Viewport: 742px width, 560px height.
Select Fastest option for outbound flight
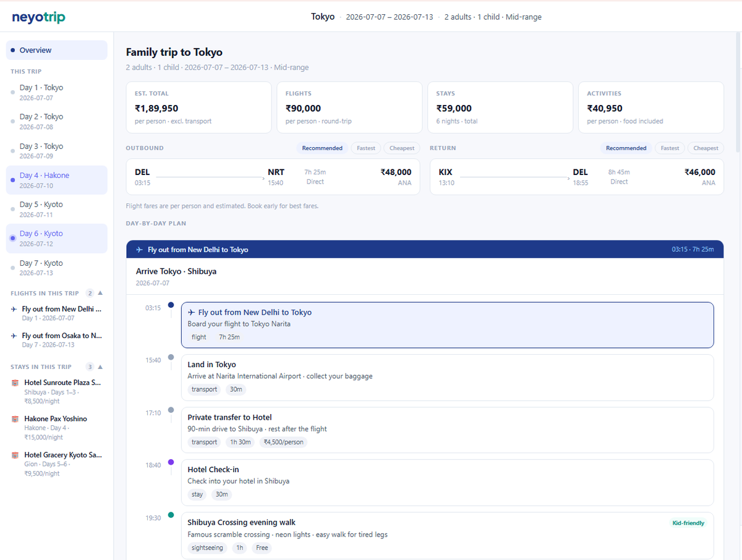tap(366, 148)
